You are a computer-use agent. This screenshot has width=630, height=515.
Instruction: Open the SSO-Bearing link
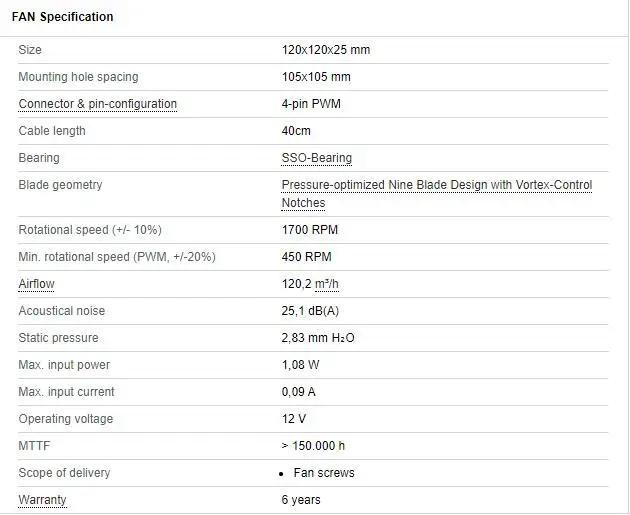click(317, 158)
